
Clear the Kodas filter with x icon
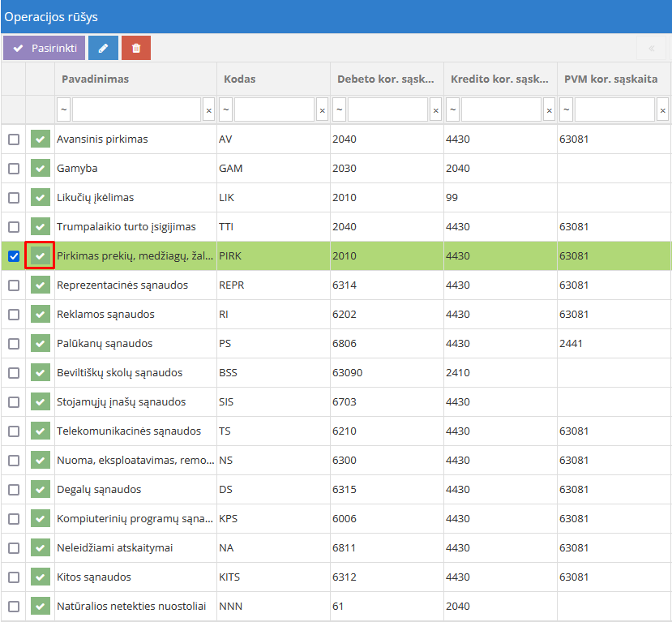click(x=322, y=109)
